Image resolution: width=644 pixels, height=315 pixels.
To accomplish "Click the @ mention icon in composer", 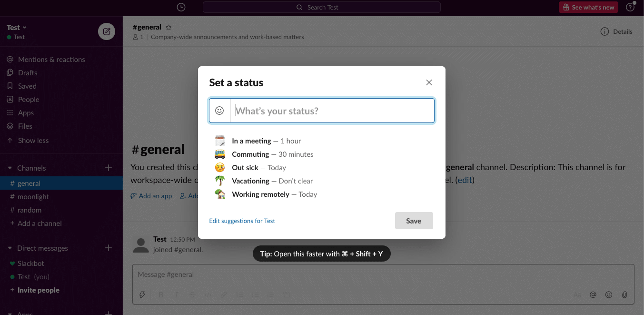I will click(x=593, y=295).
